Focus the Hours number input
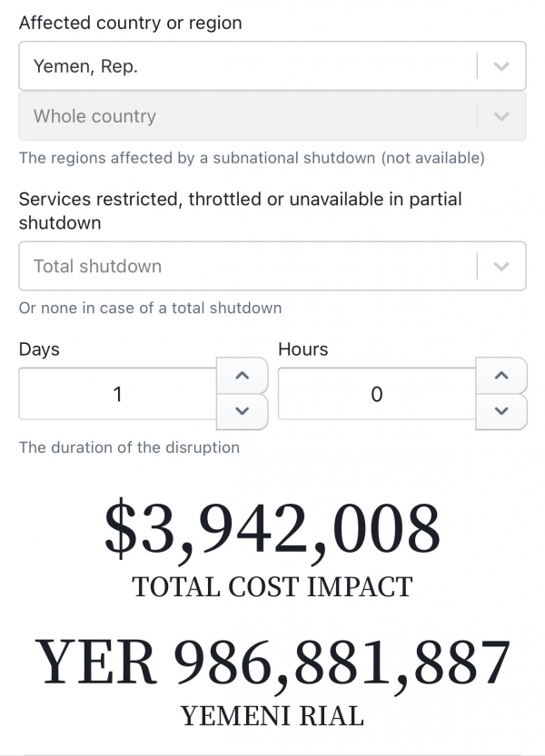This screenshot has width=545, height=756. point(376,394)
